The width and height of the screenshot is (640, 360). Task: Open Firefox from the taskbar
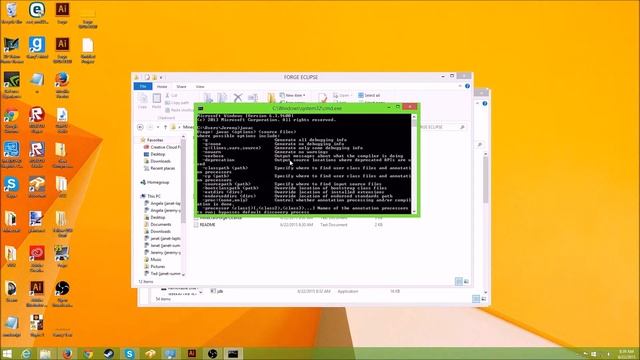(67, 353)
